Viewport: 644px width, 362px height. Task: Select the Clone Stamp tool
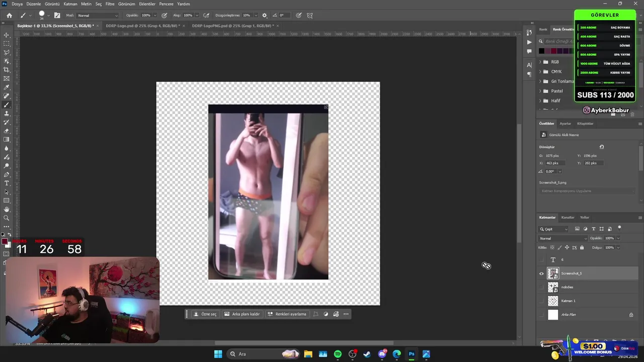point(7,114)
